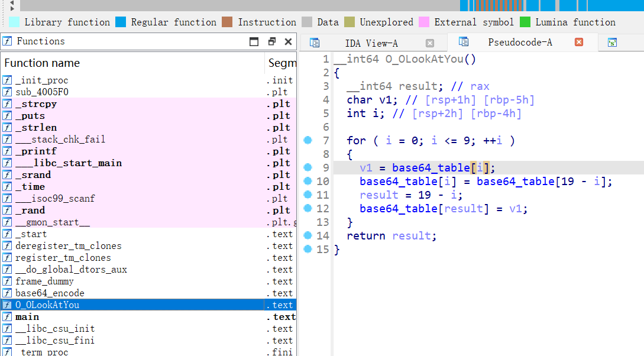
Task: Click the function icon beside main
Action: pos(7,317)
